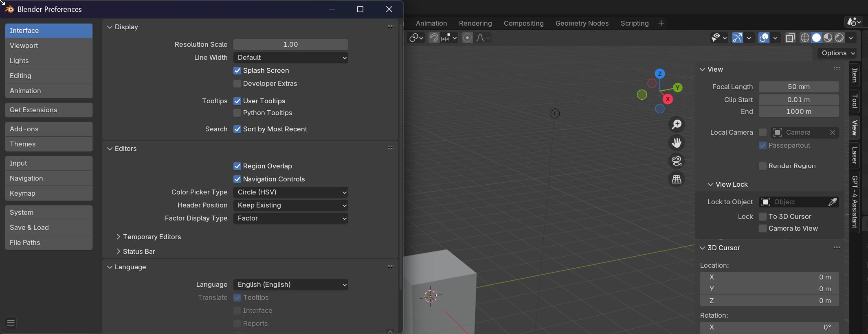The height and width of the screenshot is (334, 868).
Task: Toggle Sort by Most Recent checkbox
Action: pos(237,129)
